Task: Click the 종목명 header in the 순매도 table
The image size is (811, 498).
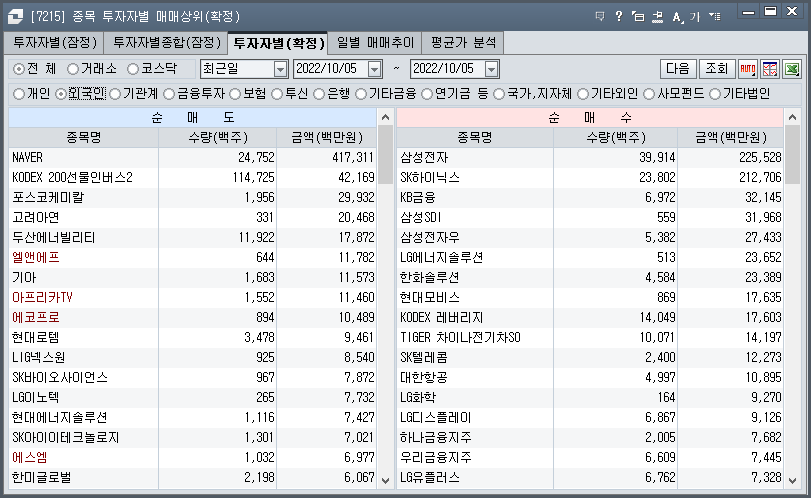Action: (83, 138)
